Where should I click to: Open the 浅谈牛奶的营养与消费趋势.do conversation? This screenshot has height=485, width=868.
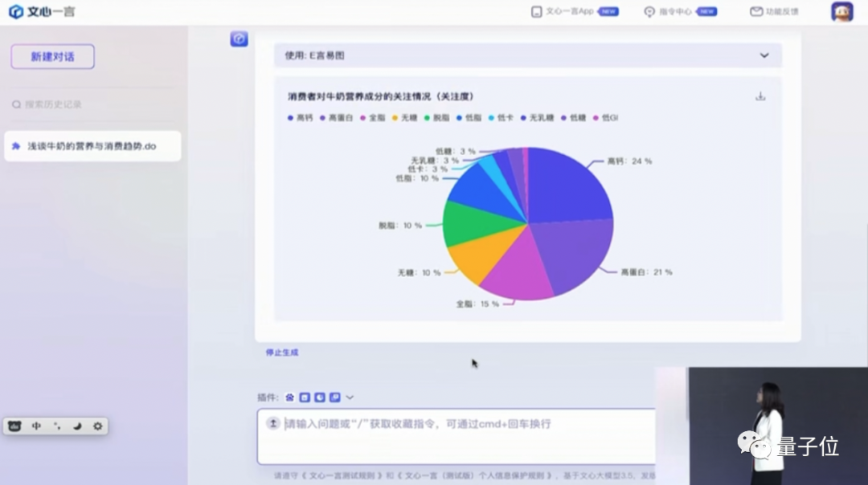(x=92, y=146)
